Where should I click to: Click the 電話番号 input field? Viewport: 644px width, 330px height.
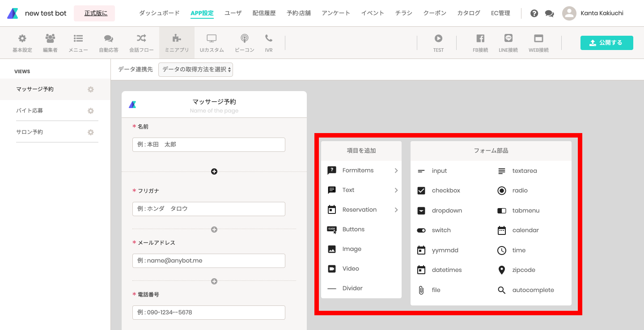click(209, 313)
